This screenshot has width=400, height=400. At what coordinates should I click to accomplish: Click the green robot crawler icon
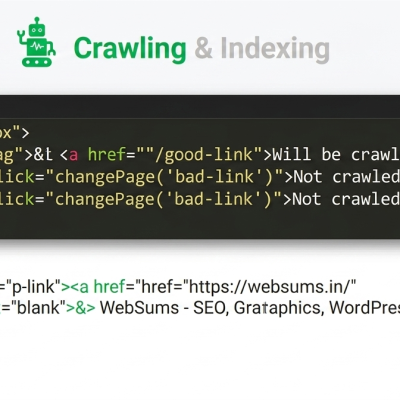coord(36,42)
